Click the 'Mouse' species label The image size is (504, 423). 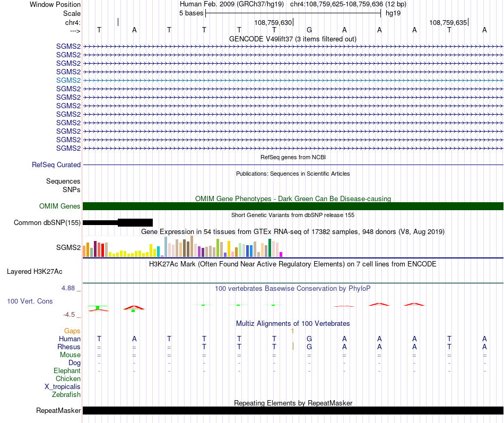(x=70, y=355)
